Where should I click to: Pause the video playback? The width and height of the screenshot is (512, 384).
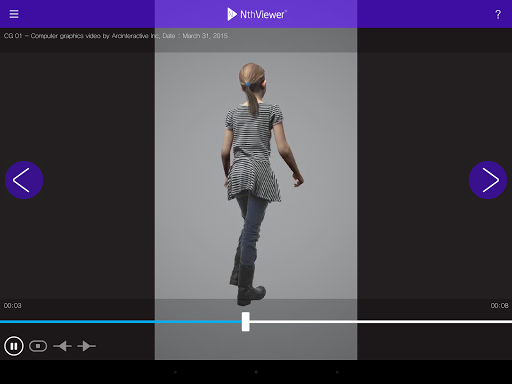(x=14, y=346)
